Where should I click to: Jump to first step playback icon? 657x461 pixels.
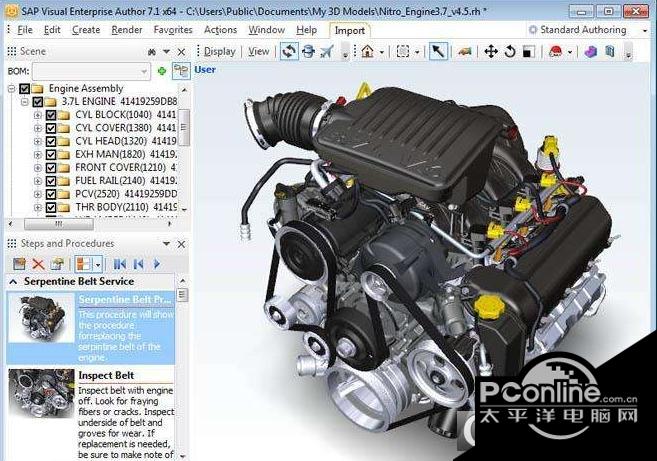pos(120,264)
